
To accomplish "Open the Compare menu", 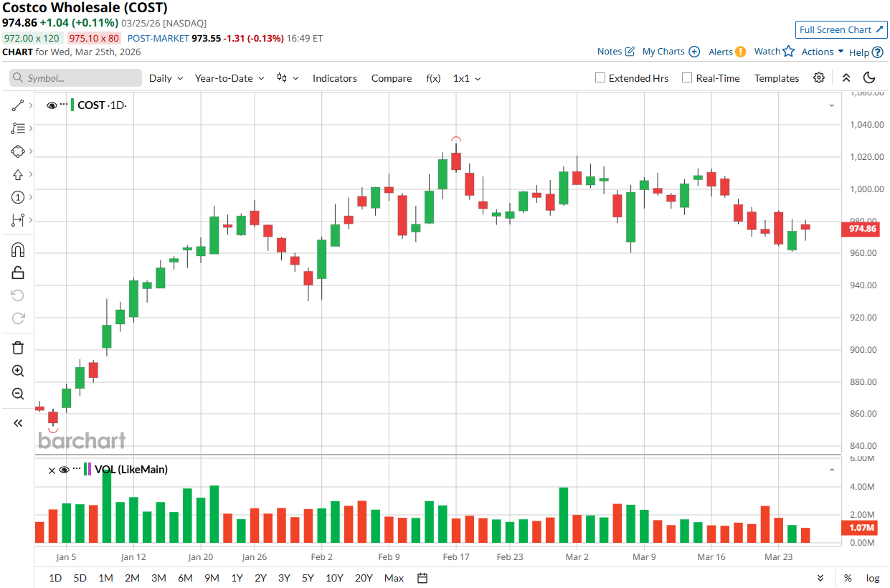I will (392, 78).
